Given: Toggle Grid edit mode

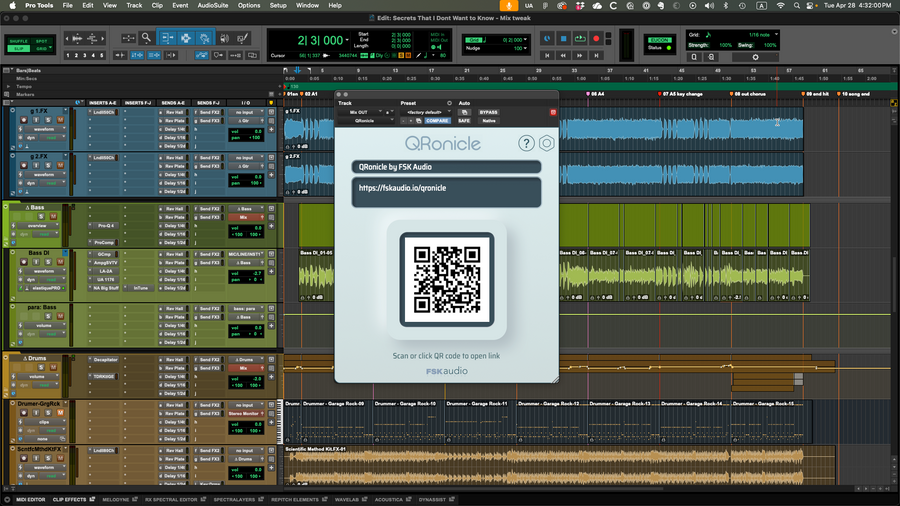Looking at the screenshot, I should [x=41, y=49].
